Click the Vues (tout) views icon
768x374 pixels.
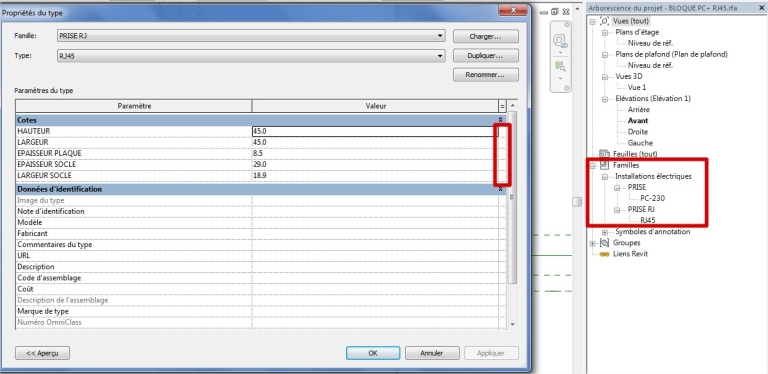[604, 21]
